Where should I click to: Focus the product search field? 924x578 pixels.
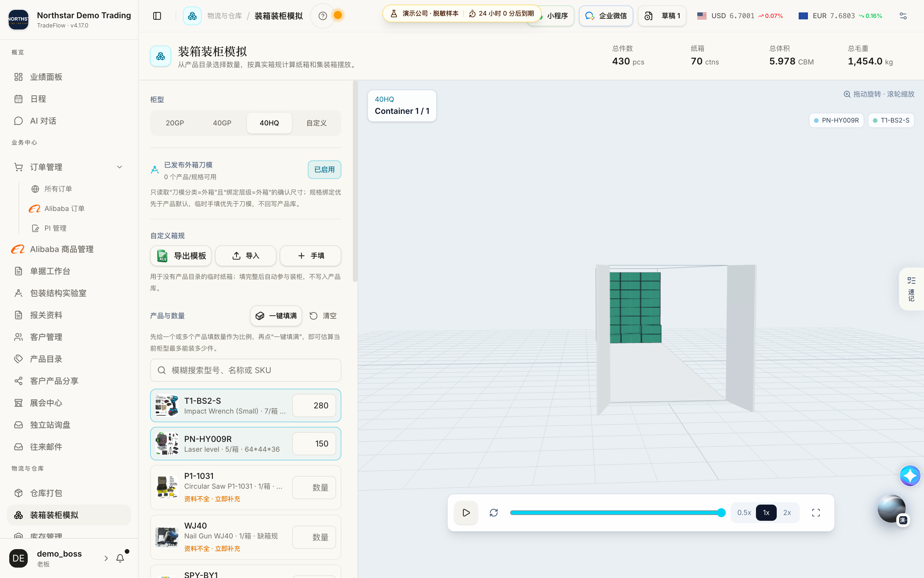[x=245, y=370]
